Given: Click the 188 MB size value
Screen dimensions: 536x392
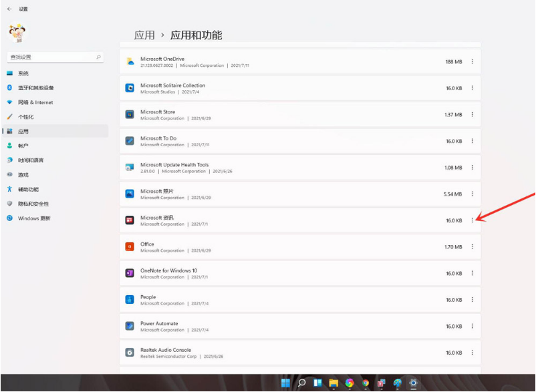Looking at the screenshot, I should coord(454,62).
